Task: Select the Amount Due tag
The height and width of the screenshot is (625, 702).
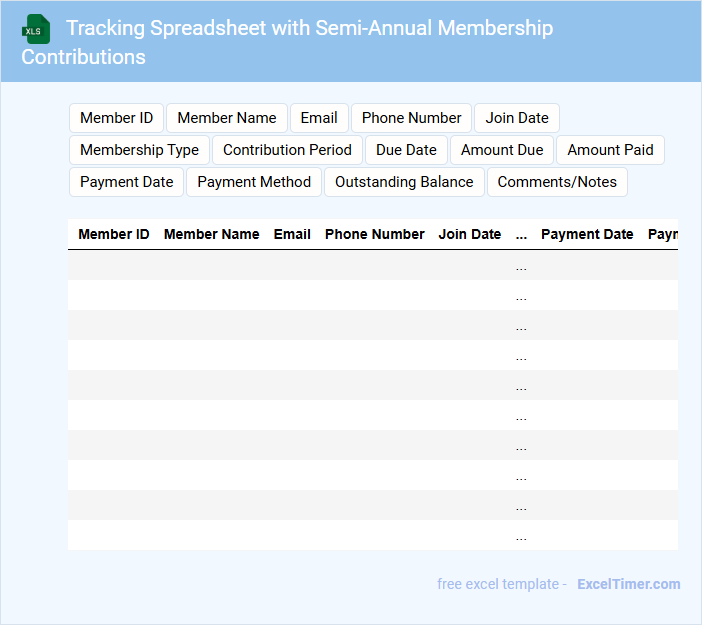Action: (502, 150)
